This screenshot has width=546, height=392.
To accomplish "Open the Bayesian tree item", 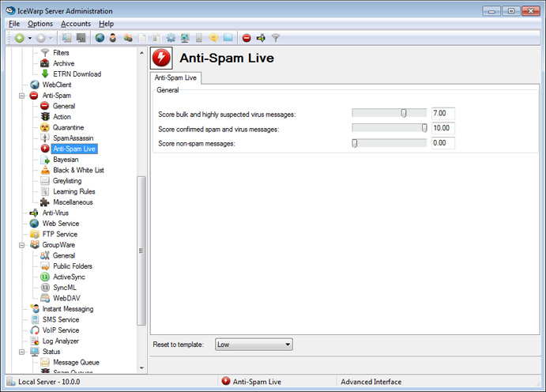I will point(66,160).
